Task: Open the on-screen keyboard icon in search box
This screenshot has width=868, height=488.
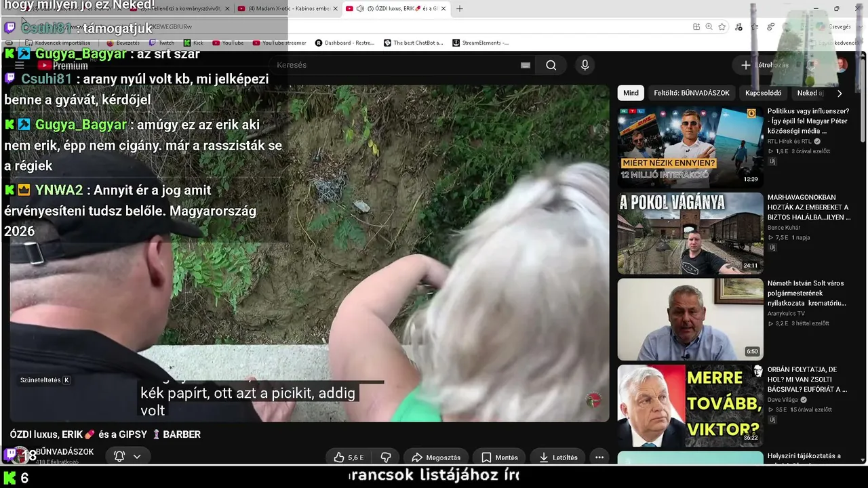Action: pyautogui.click(x=525, y=65)
